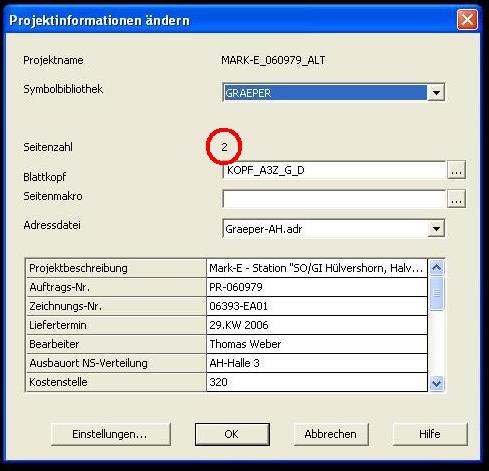
Task: Open Hilfe help button
Action: [430, 434]
